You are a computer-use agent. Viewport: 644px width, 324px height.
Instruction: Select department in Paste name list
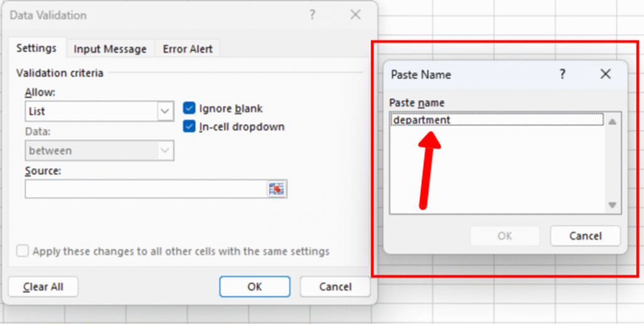497,120
